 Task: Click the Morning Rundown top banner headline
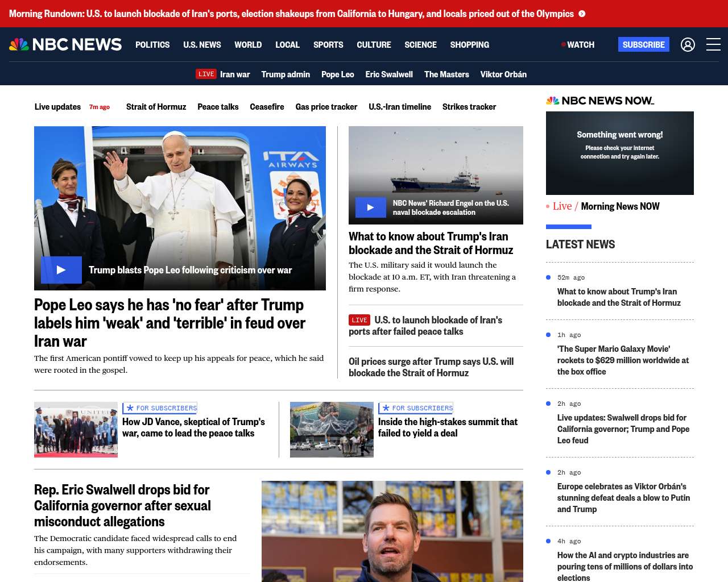point(291,14)
